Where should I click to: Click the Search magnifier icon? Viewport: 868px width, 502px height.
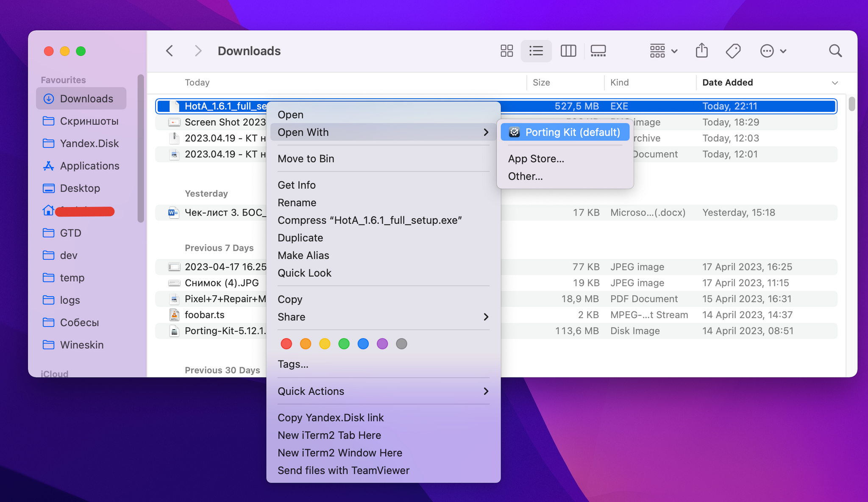point(835,51)
